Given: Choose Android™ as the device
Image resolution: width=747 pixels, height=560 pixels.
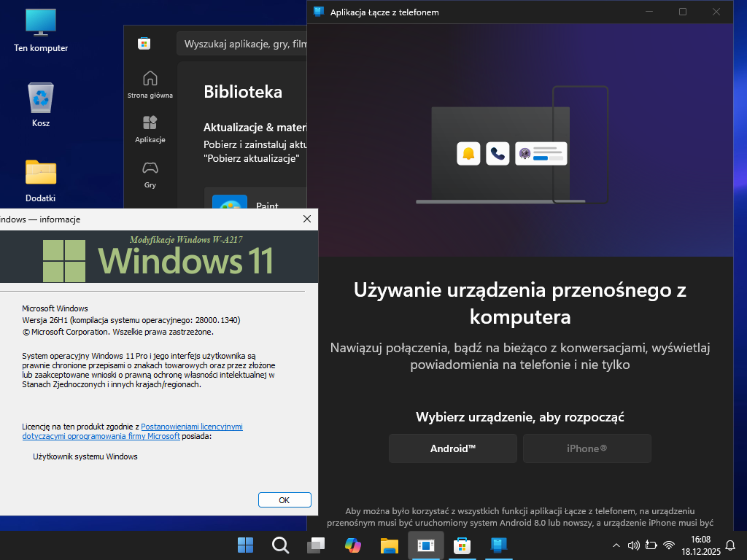Looking at the screenshot, I should pos(452,448).
